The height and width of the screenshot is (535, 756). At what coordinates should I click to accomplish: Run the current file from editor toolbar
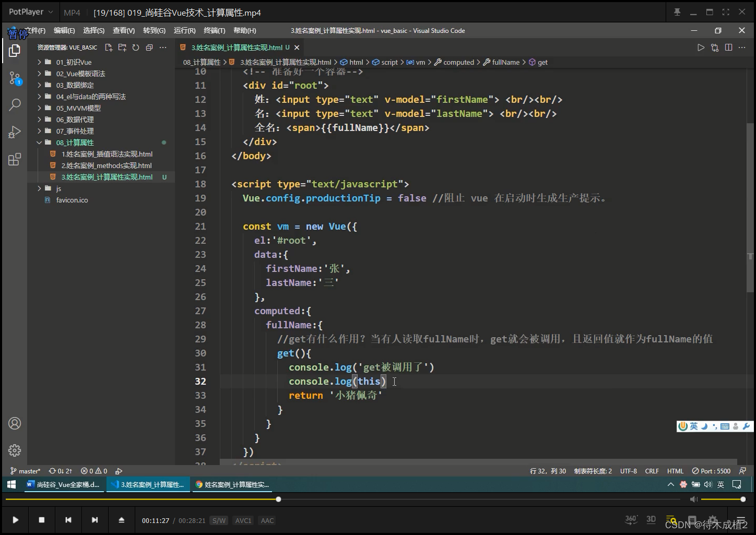701,47
